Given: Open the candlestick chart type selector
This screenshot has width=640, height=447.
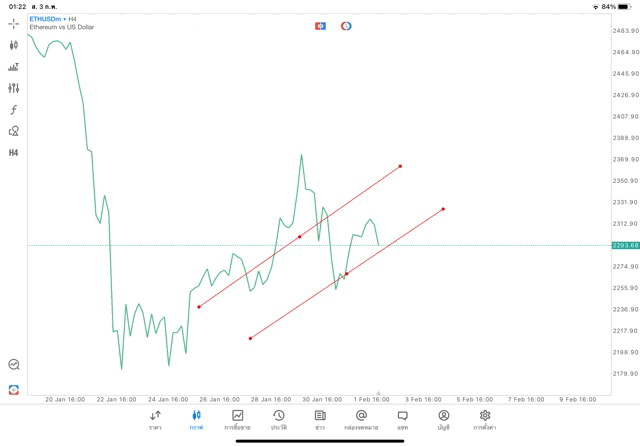Looking at the screenshot, I should [x=14, y=45].
